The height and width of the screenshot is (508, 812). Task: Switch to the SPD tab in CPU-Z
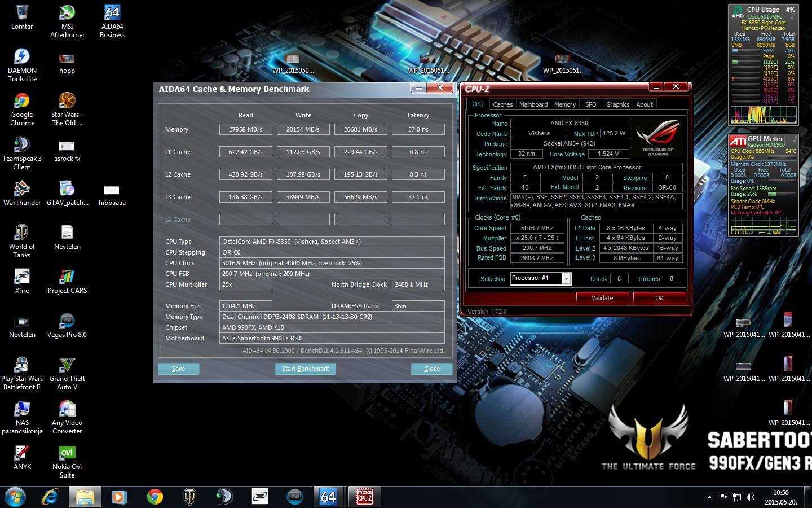(x=591, y=104)
